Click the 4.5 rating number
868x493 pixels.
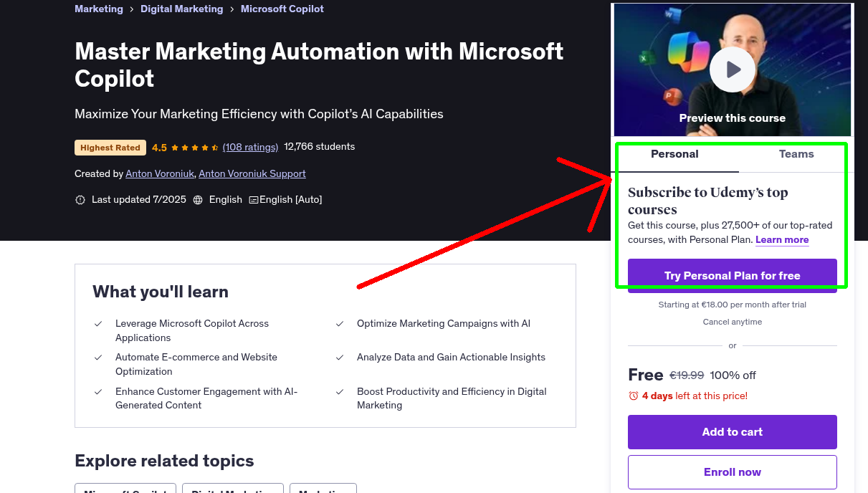[x=159, y=148]
